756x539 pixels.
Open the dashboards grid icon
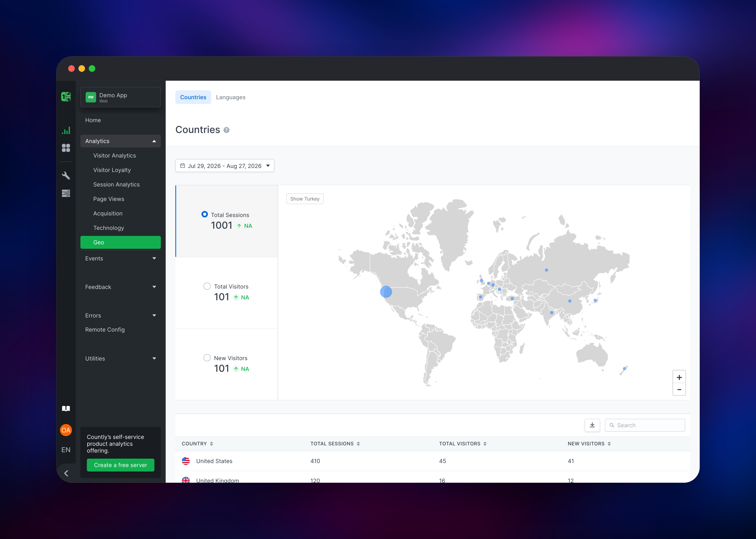(x=66, y=148)
